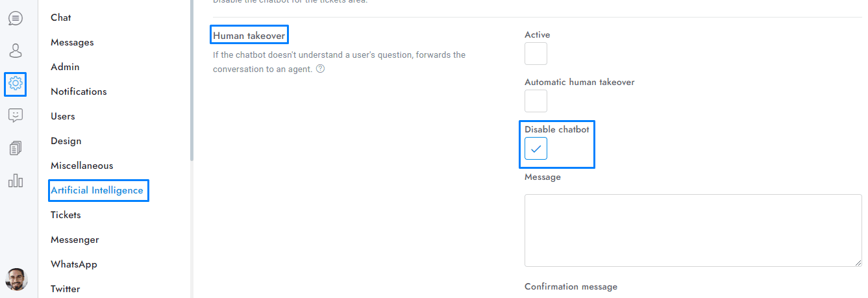Click the settings menu vertical scrollbar

192,78
